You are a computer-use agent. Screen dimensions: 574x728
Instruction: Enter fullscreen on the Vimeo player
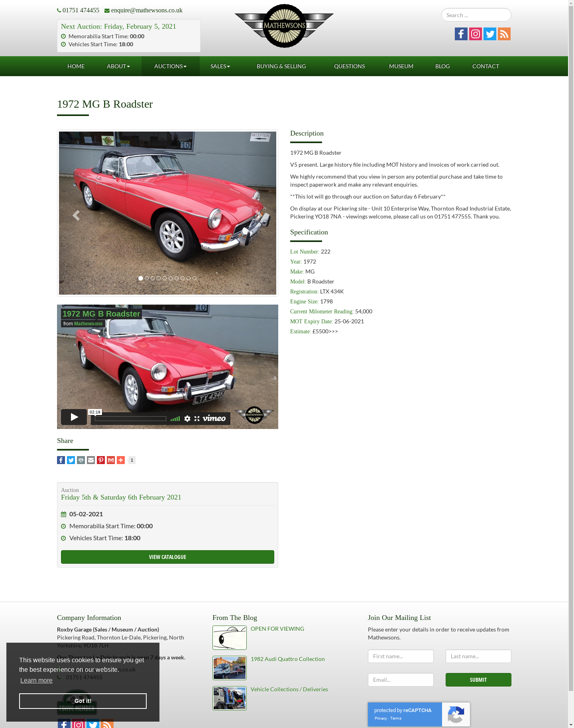(x=197, y=419)
